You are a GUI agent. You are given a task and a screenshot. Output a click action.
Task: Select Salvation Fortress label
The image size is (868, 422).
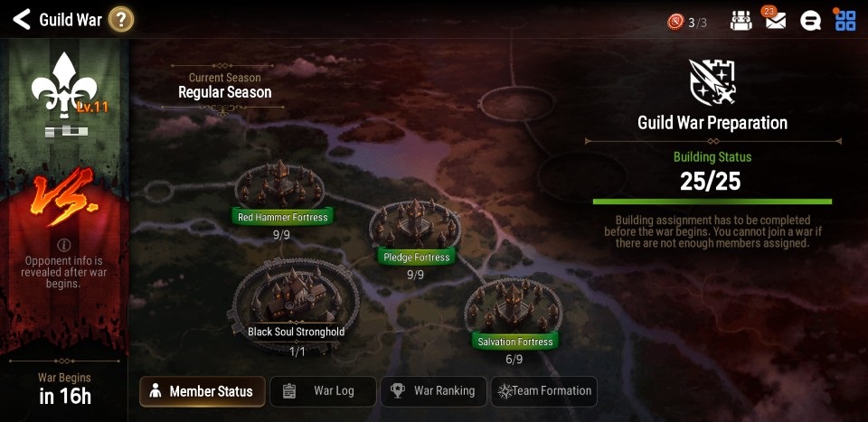[515, 342]
